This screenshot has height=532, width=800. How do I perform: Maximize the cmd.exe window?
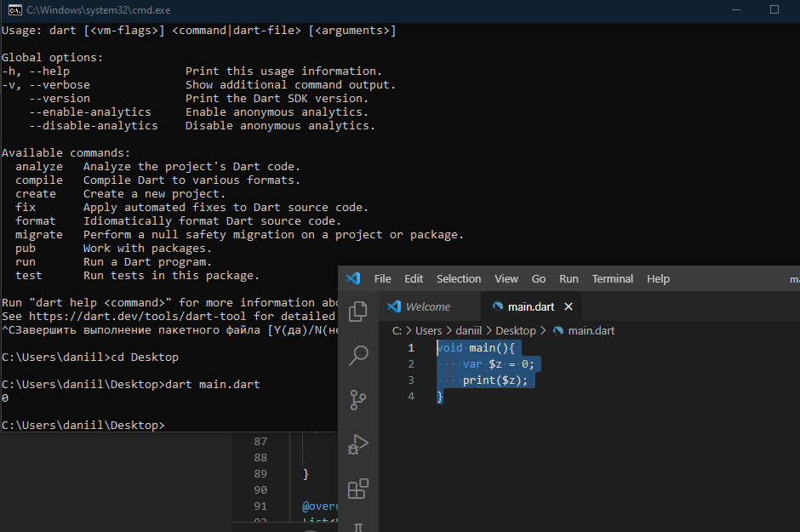pos(774,9)
